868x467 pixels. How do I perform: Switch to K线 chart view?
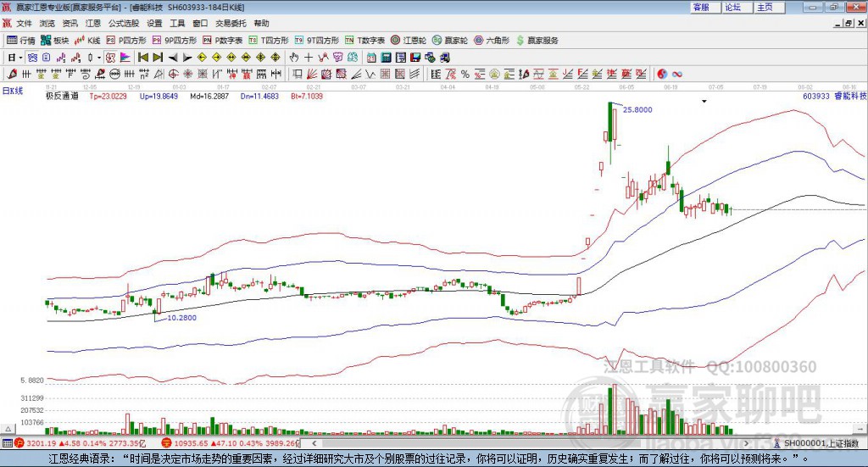[x=87, y=41]
